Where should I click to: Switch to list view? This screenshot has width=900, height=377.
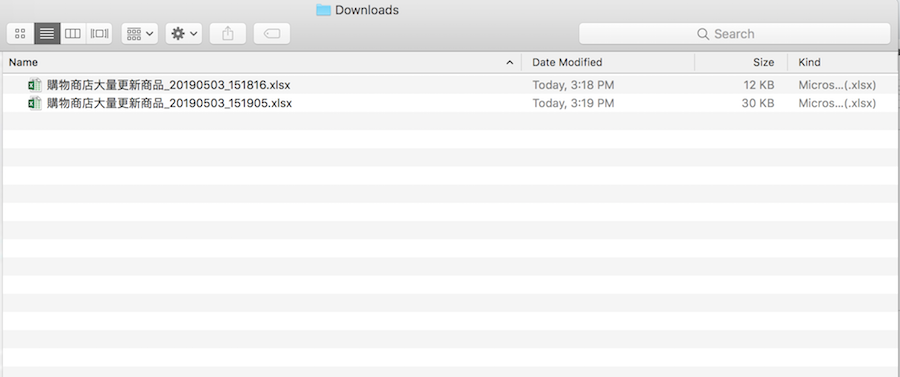(x=47, y=34)
